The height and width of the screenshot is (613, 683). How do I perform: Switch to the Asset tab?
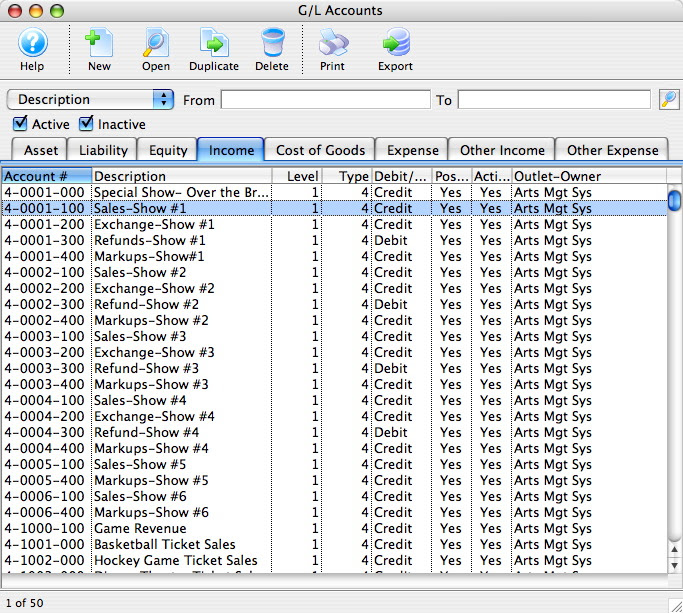click(x=40, y=150)
